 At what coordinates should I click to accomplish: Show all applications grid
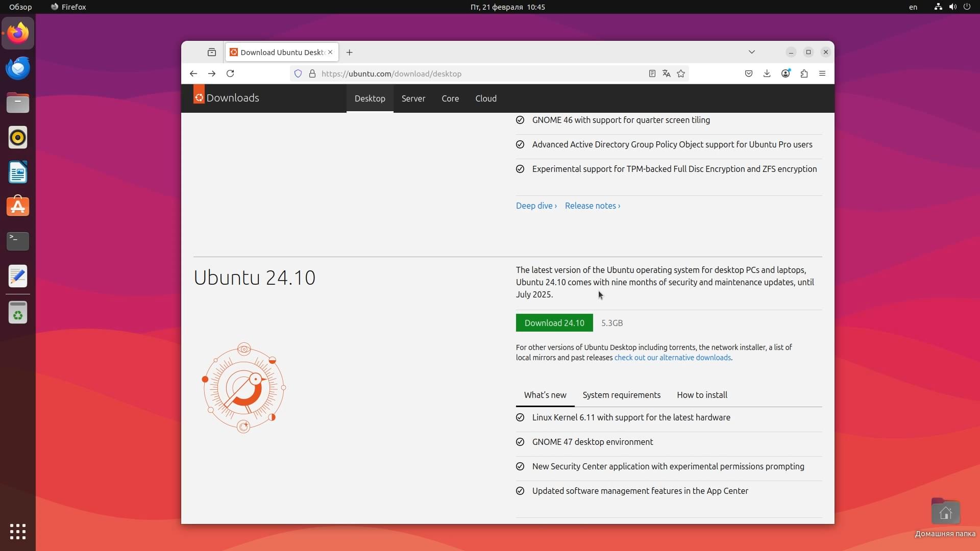pyautogui.click(x=18, y=532)
